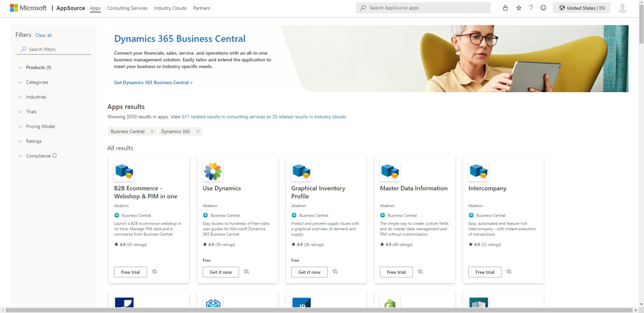644x313 pixels.
Task: Click the B2B Ecommerce app logo thumbnail
Action: click(x=124, y=171)
